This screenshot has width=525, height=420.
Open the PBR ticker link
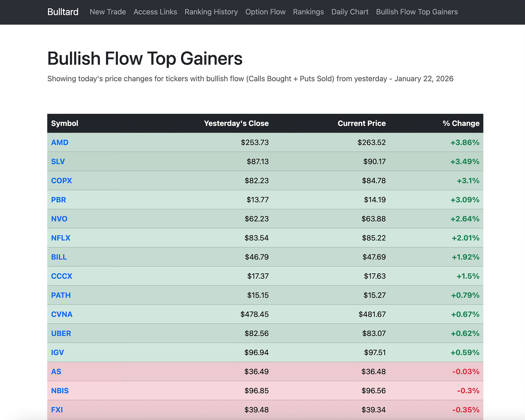pos(58,200)
